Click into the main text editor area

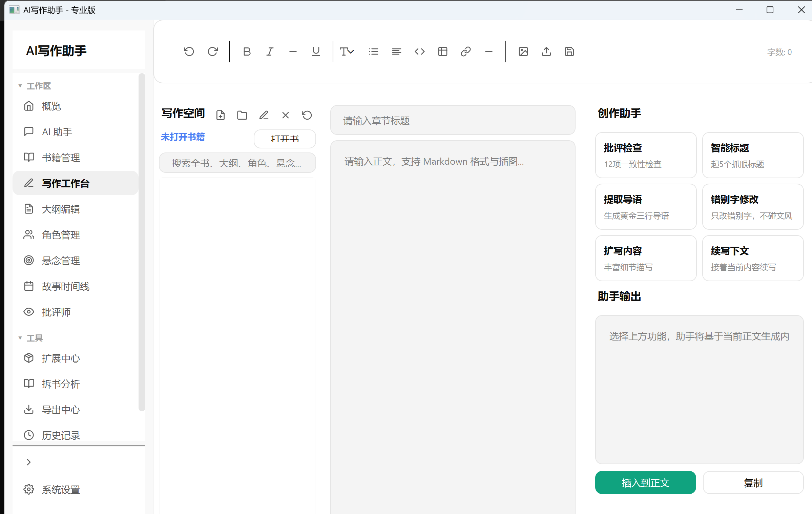coord(453,327)
